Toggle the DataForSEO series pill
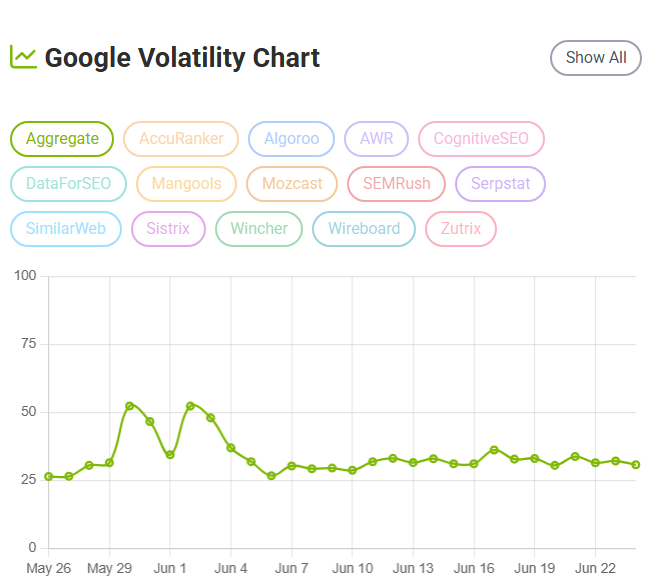Screen dimensions: 661x587 click(x=68, y=184)
